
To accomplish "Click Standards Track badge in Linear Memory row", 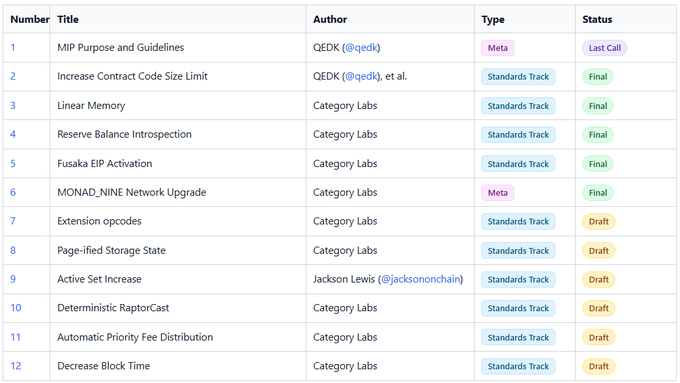I will [x=518, y=106].
